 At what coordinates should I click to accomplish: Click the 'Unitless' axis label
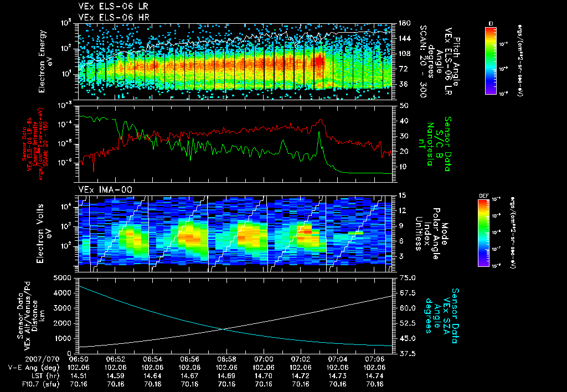coord(419,234)
